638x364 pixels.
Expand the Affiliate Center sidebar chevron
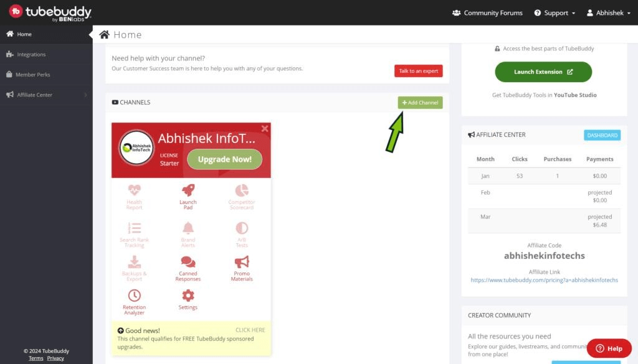click(85, 95)
